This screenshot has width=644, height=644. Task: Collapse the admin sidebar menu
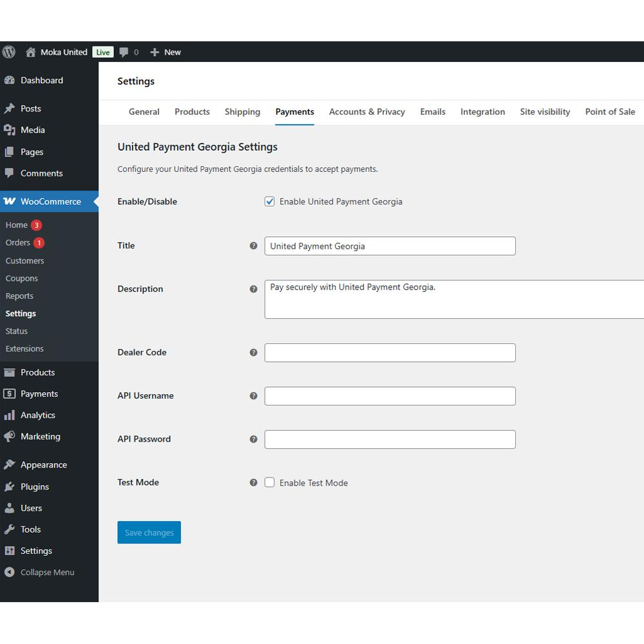40,572
